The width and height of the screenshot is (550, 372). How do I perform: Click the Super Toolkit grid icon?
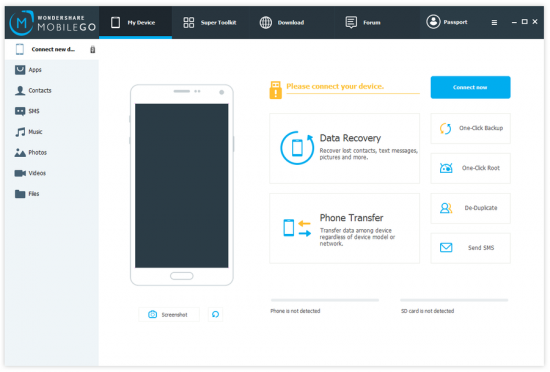pyautogui.click(x=189, y=22)
